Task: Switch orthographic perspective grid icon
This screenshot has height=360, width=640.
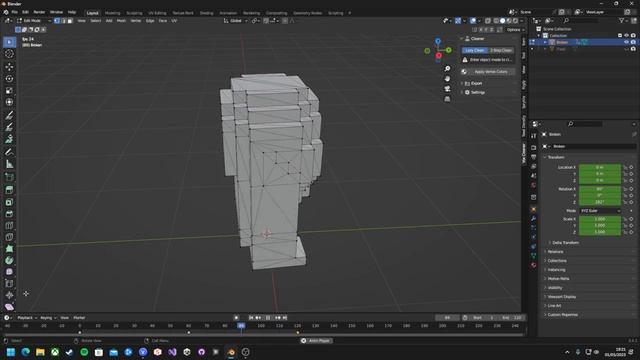Action: [447, 99]
